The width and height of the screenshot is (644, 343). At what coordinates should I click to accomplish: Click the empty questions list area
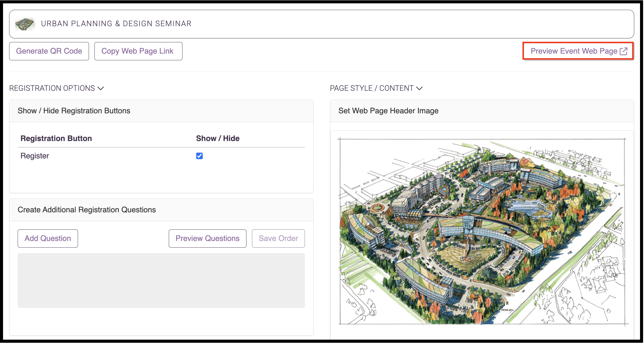pos(161,281)
